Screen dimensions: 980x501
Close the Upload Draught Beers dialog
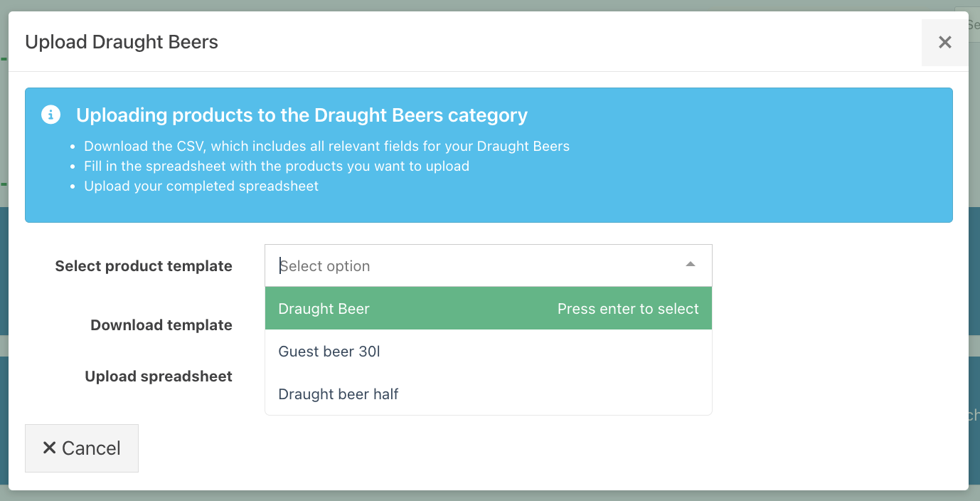944,43
